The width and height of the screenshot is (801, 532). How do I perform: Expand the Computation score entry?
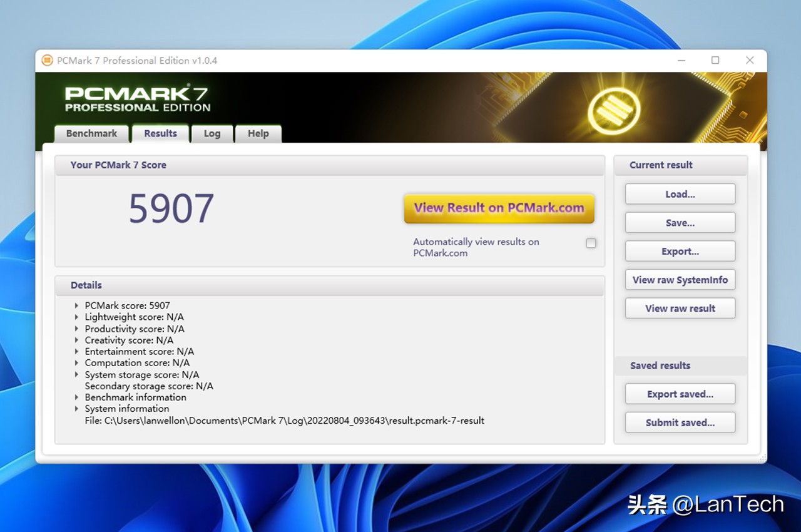tap(77, 363)
